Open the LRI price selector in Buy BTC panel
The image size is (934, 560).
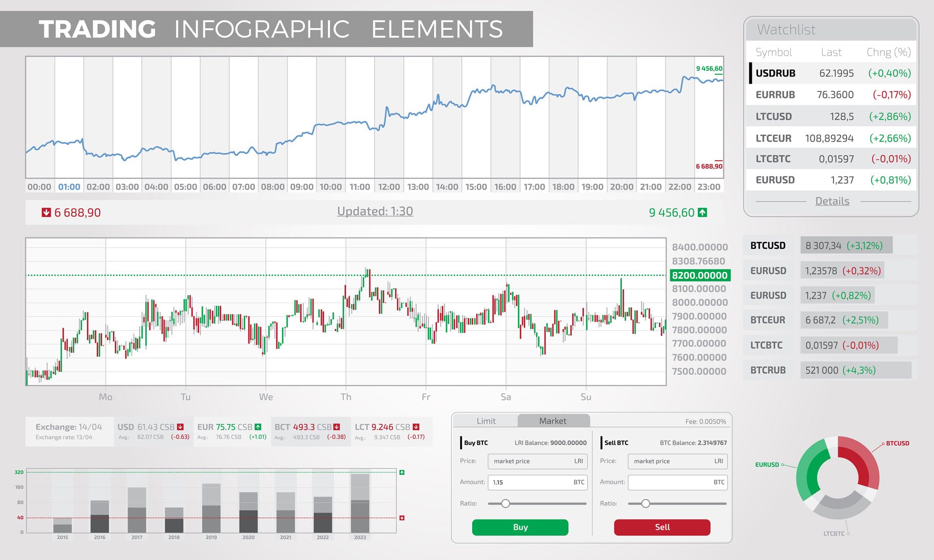579,461
